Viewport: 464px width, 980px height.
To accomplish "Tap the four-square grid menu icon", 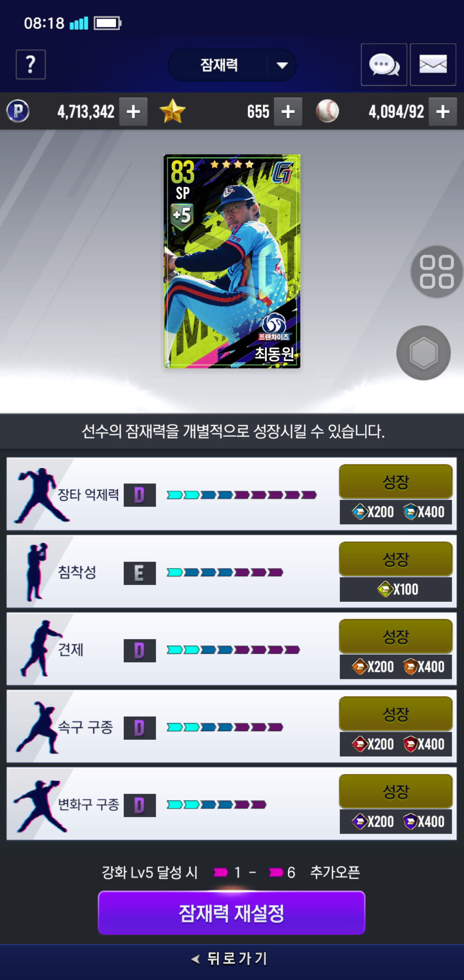I will 437,272.
